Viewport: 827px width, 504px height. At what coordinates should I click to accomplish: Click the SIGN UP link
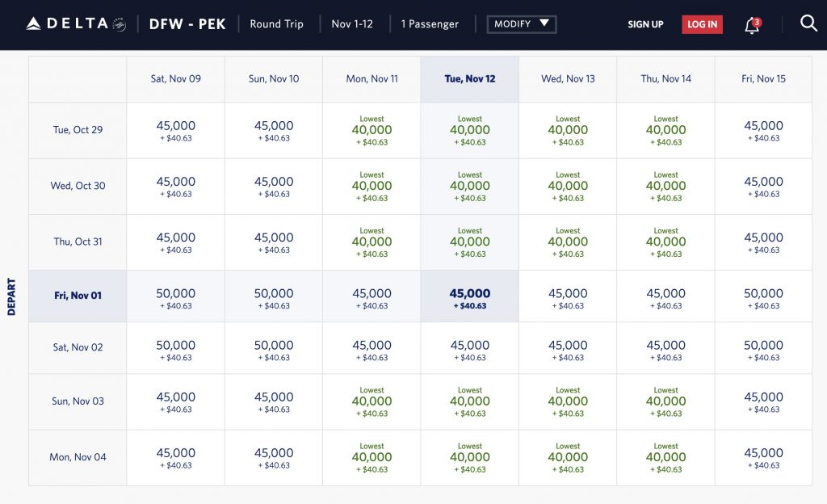pos(645,24)
